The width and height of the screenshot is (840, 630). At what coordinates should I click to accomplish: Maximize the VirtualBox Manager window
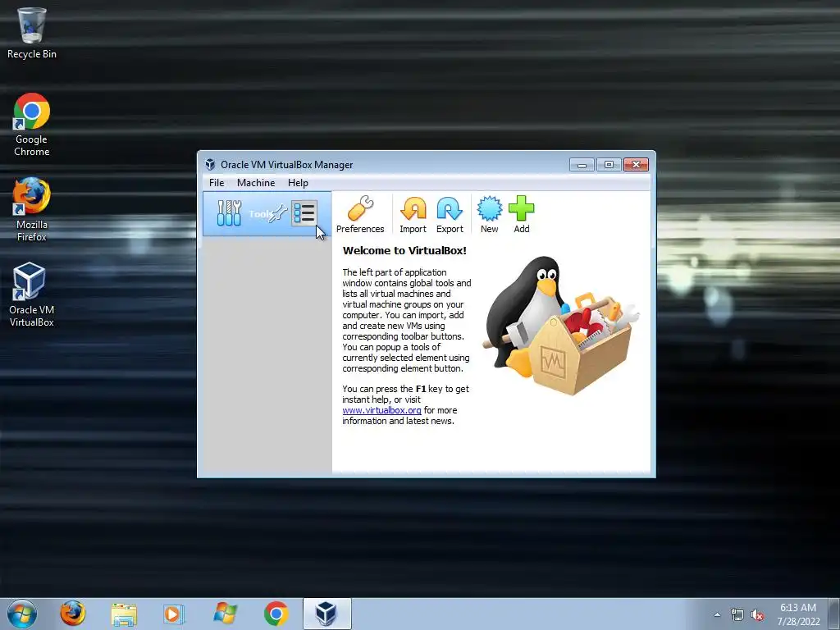click(x=609, y=164)
